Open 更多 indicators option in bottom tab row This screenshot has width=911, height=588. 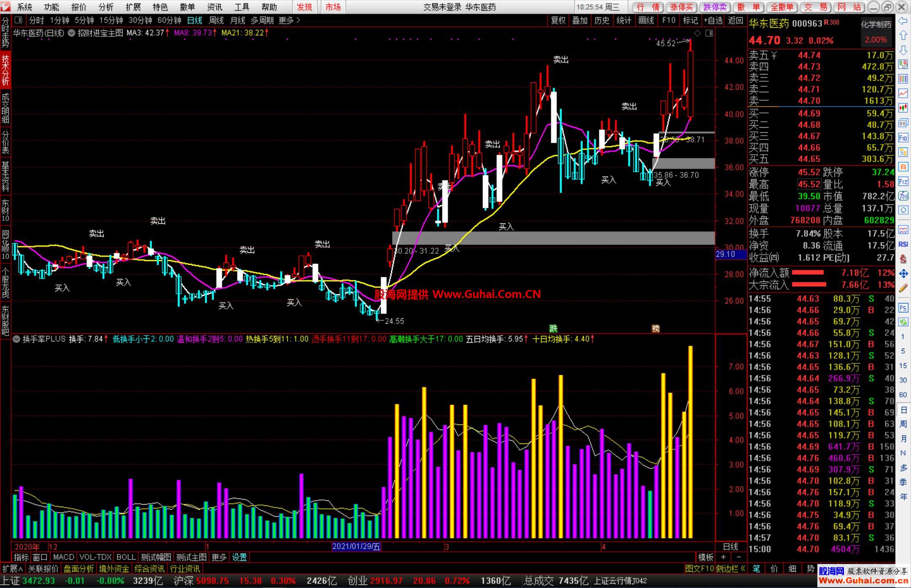[x=219, y=557]
